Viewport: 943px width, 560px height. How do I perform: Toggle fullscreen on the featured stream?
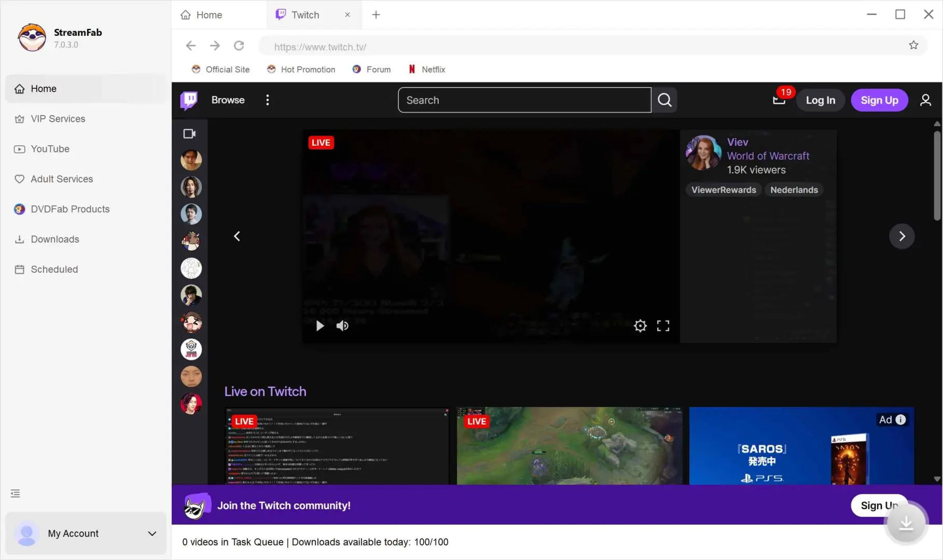pyautogui.click(x=663, y=326)
